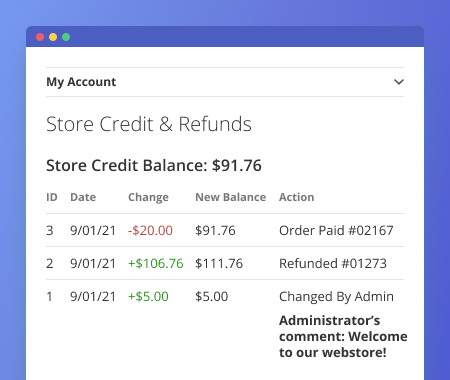The height and width of the screenshot is (380, 450).
Task: Click the date of transaction 2
Action: [93, 263]
